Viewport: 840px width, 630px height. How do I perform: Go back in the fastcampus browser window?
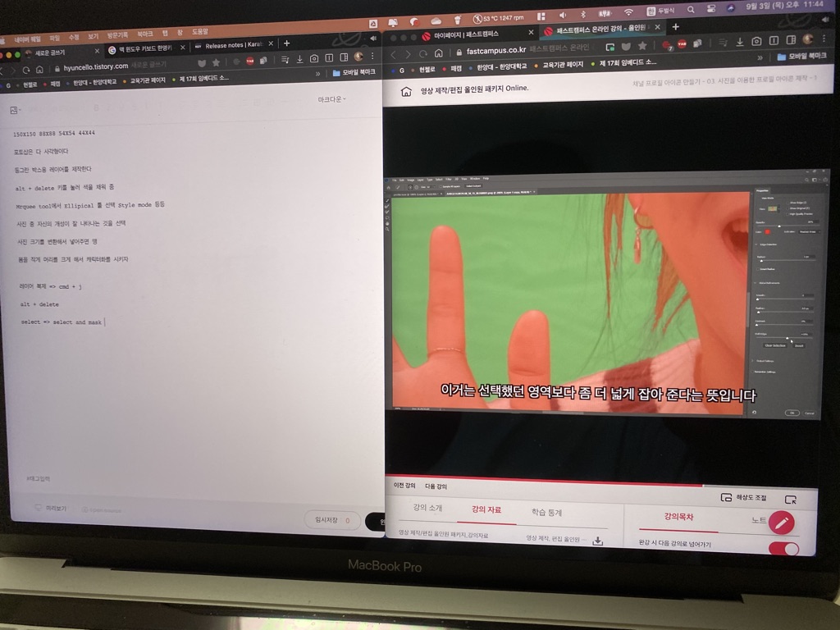click(393, 55)
